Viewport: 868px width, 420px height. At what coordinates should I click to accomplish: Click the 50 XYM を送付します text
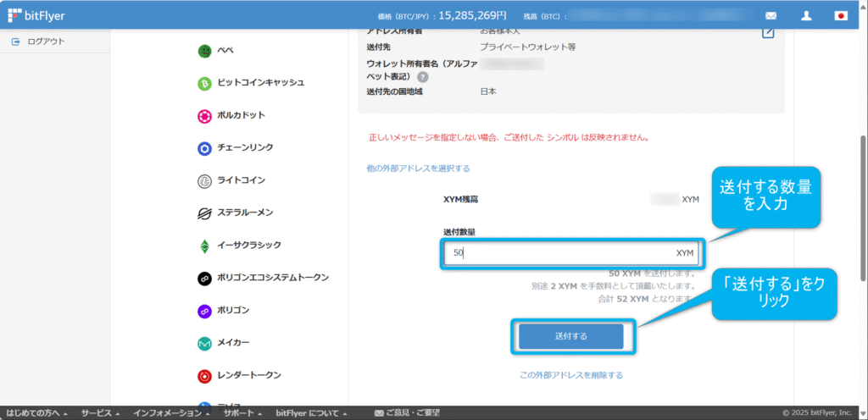tap(652, 274)
